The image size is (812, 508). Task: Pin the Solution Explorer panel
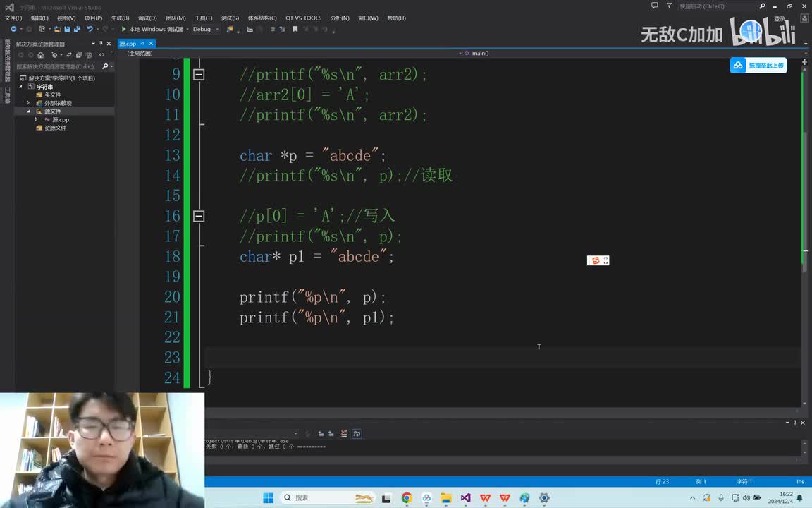tap(101, 44)
